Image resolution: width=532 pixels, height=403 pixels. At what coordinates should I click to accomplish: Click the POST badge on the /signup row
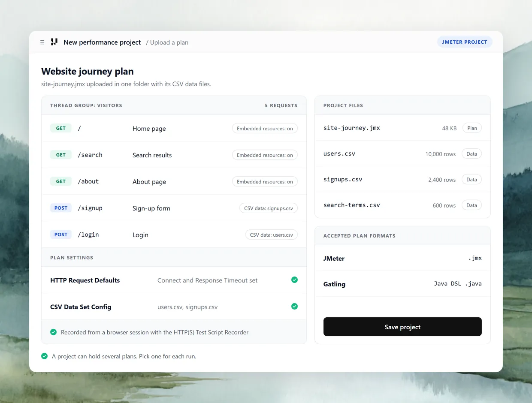(61, 208)
